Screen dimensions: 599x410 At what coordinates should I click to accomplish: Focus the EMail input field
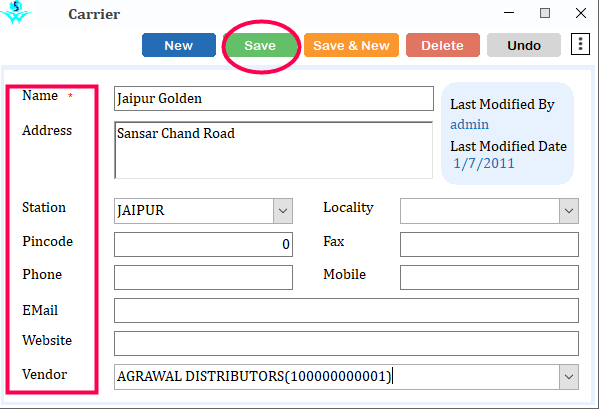[x=346, y=310]
